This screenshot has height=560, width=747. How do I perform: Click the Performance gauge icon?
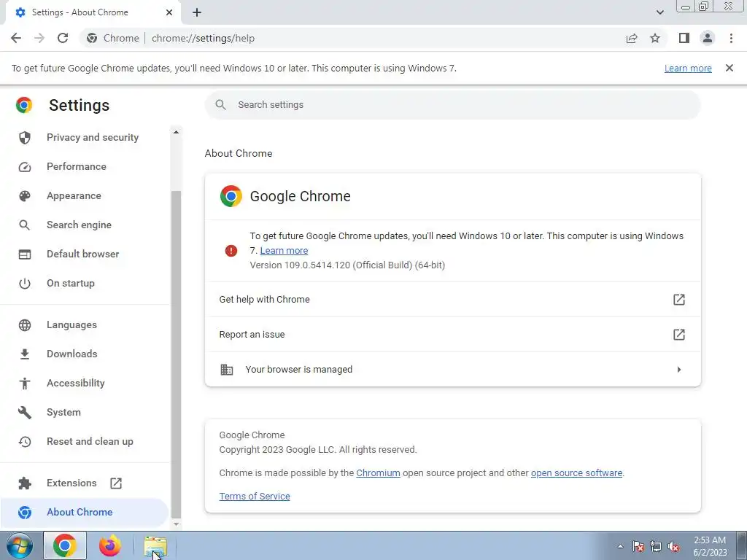[25, 167]
